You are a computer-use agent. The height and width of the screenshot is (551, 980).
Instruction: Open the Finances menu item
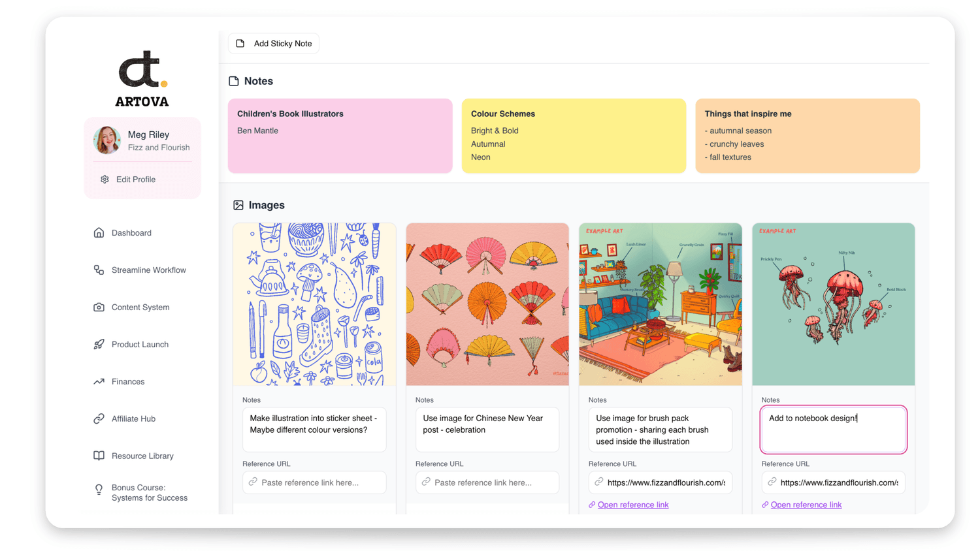[128, 382]
